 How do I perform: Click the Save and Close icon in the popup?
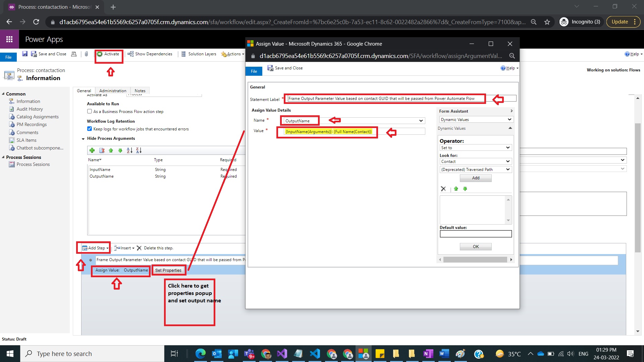tap(270, 68)
